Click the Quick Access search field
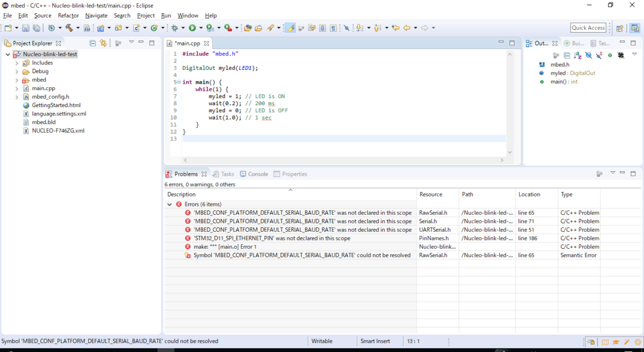The width and height of the screenshot is (644, 352). click(588, 28)
